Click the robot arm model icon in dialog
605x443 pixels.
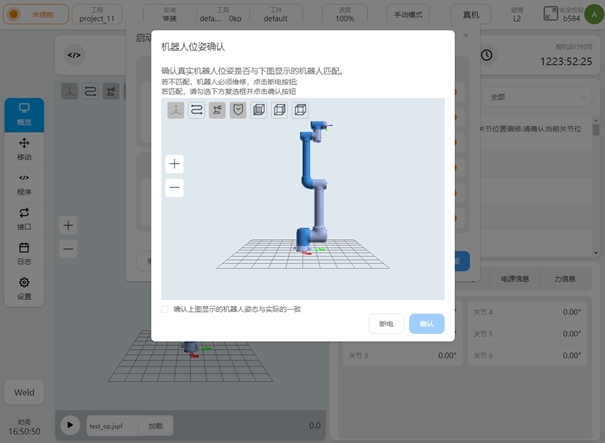click(x=217, y=110)
